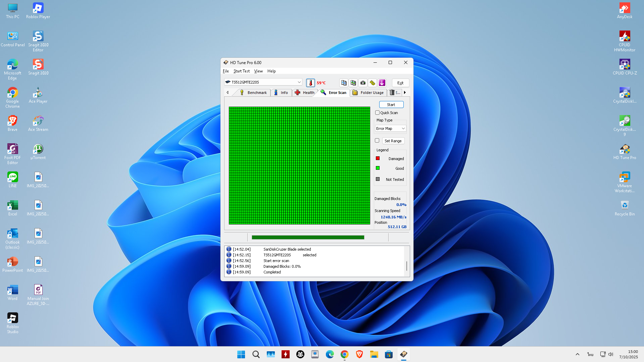Enable the Quick Scan checkbox
Screen dimensions: 644x362
tap(378, 113)
